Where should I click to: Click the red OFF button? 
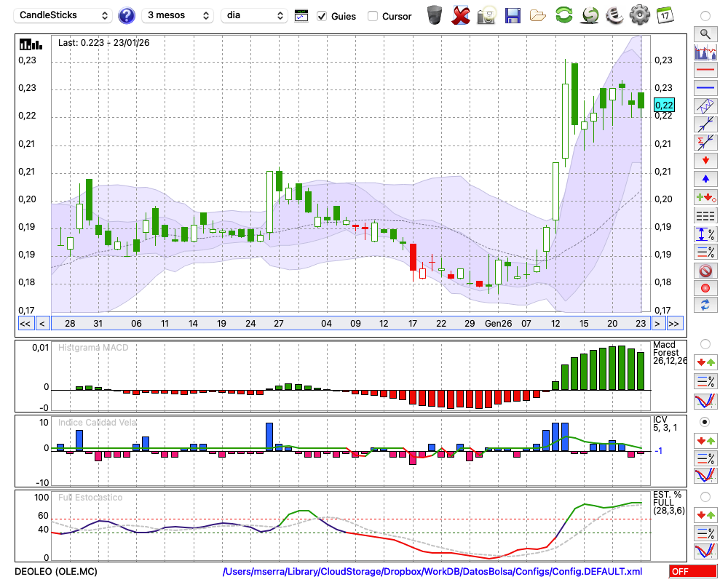692,572
